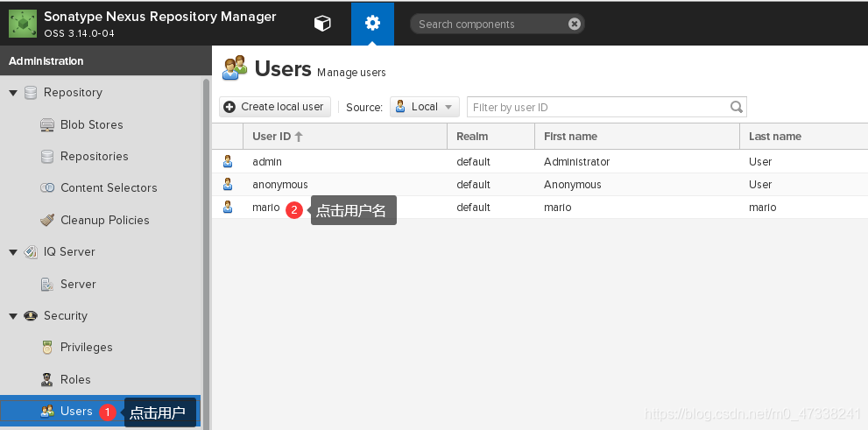Open the Browse cube icon
This screenshot has width=868, height=430.
322,24
